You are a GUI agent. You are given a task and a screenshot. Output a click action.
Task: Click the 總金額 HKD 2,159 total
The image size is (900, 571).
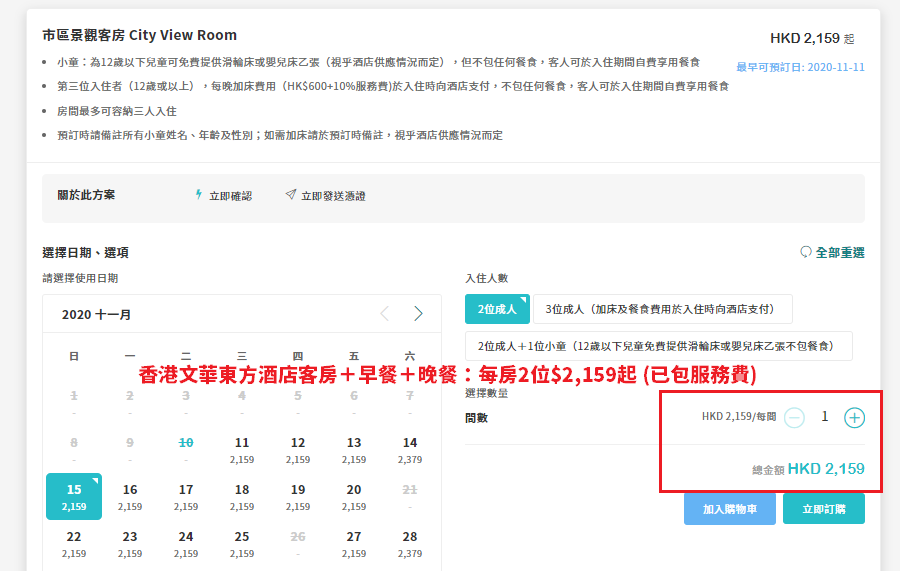[x=808, y=469]
